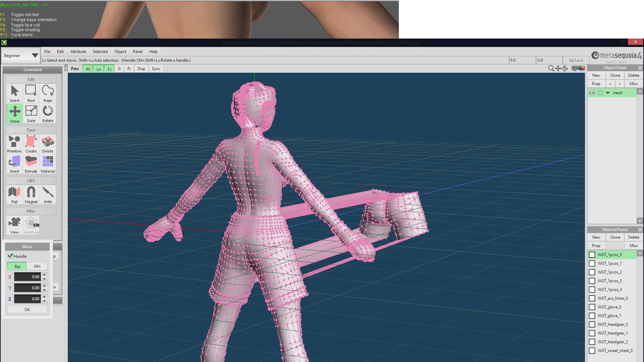Screen dimensions: 644x362
Task: Click color swatch of WGT_1pcos_0 material
Action: 592,255
